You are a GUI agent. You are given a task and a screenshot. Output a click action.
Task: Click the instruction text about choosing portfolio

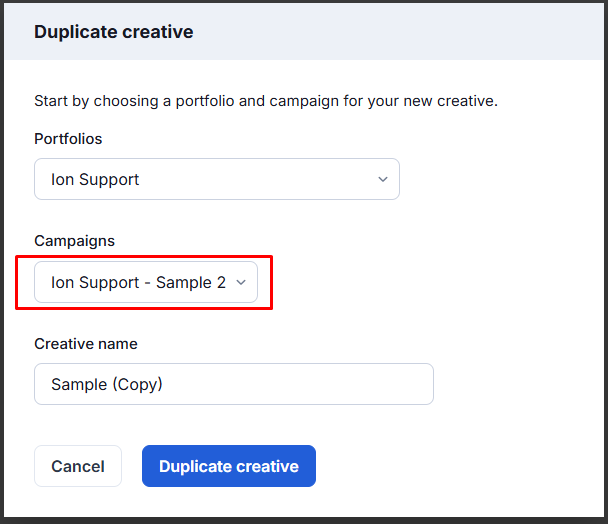[x=265, y=101]
